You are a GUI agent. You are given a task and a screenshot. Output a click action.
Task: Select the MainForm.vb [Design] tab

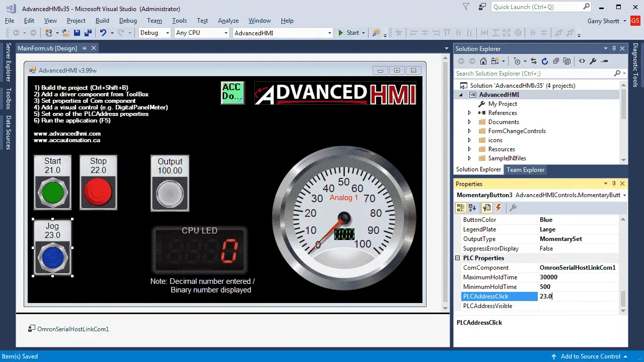click(x=47, y=48)
